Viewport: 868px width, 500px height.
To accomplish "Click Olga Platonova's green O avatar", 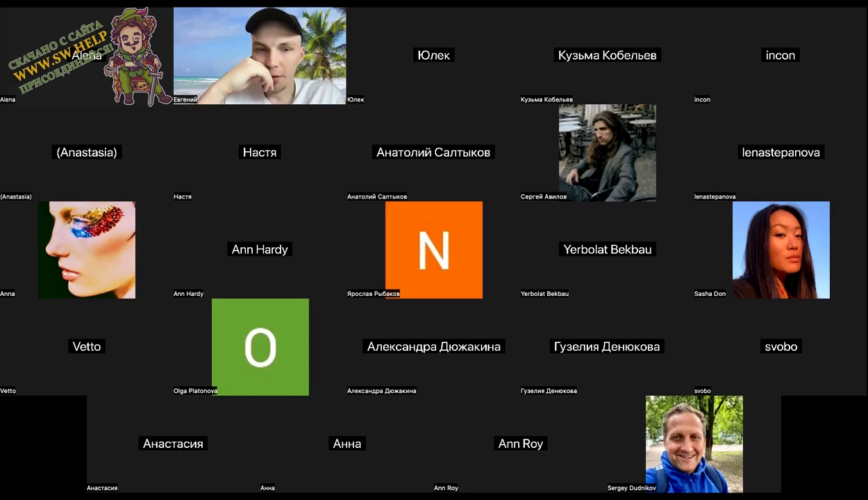I will [x=260, y=347].
